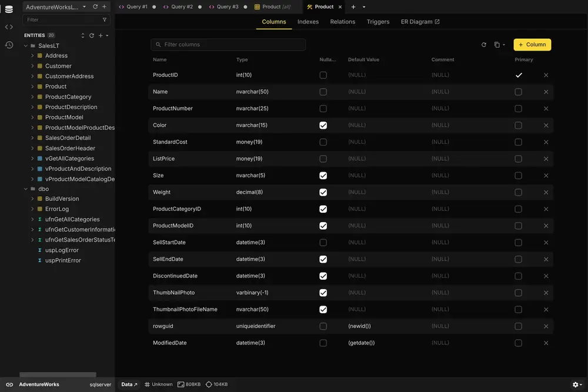Click the Address table icon in tree
The image size is (588, 392).
point(40,55)
